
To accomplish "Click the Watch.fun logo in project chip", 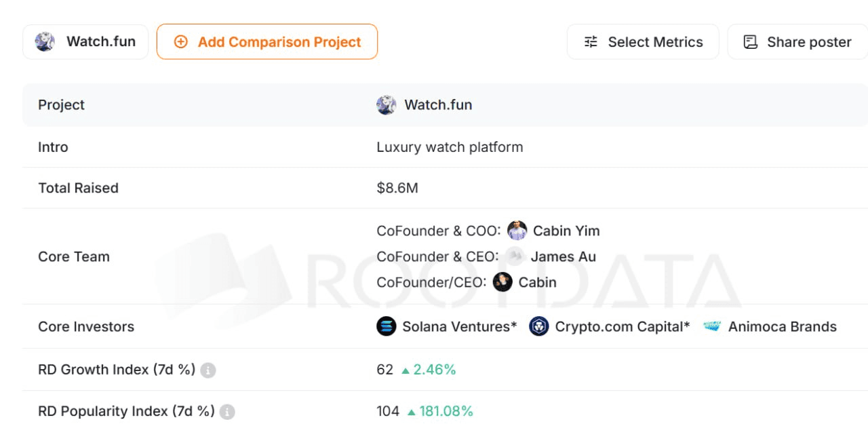I will pyautogui.click(x=45, y=42).
